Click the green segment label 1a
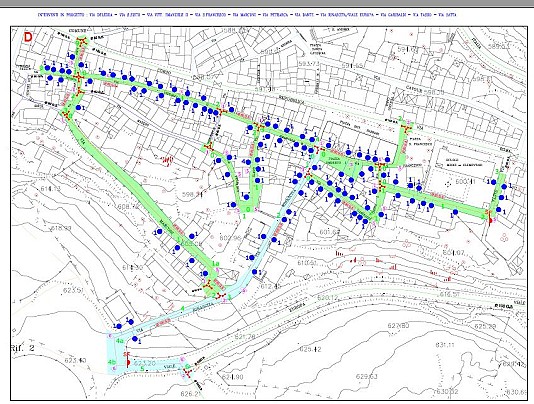Viewport: 534px width, 404px height. (215, 264)
